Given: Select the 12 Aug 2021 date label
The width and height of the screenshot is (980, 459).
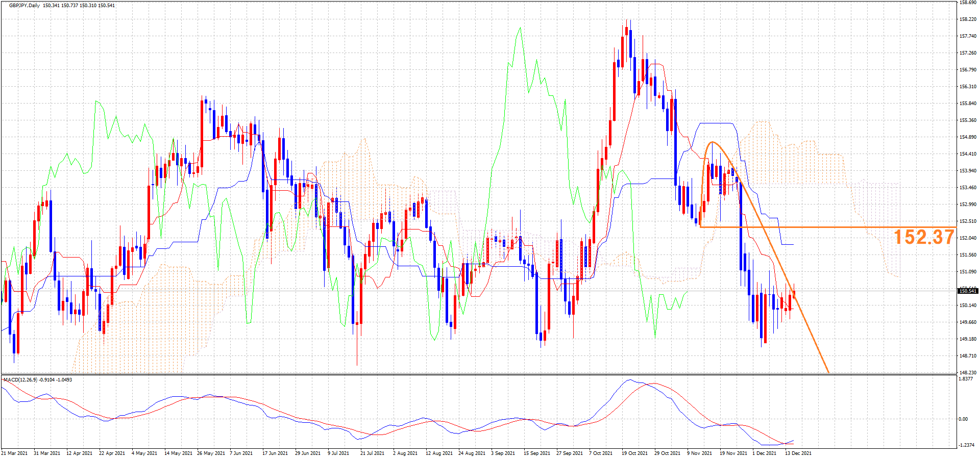Looking at the screenshot, I should 439,453.
